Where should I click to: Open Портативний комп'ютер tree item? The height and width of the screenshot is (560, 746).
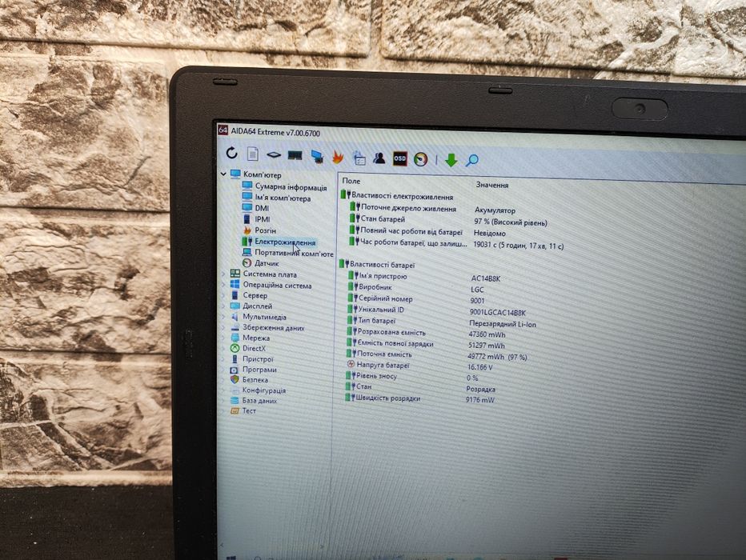pyautogui.click(x=294, y=253)
